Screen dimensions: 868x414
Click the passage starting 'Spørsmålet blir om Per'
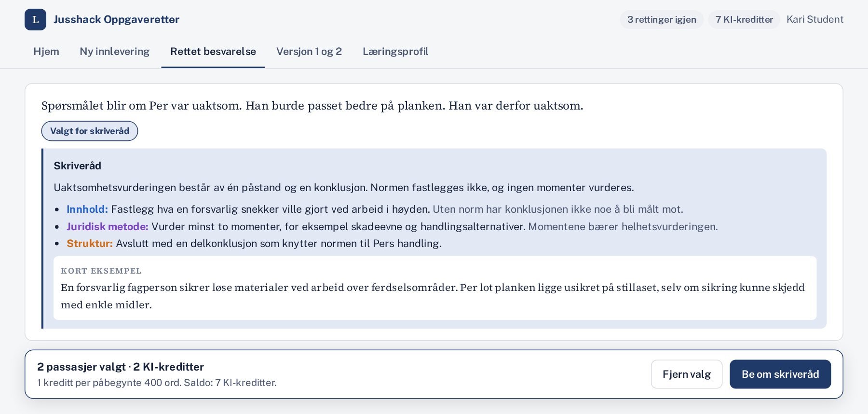tap(312, 106)
